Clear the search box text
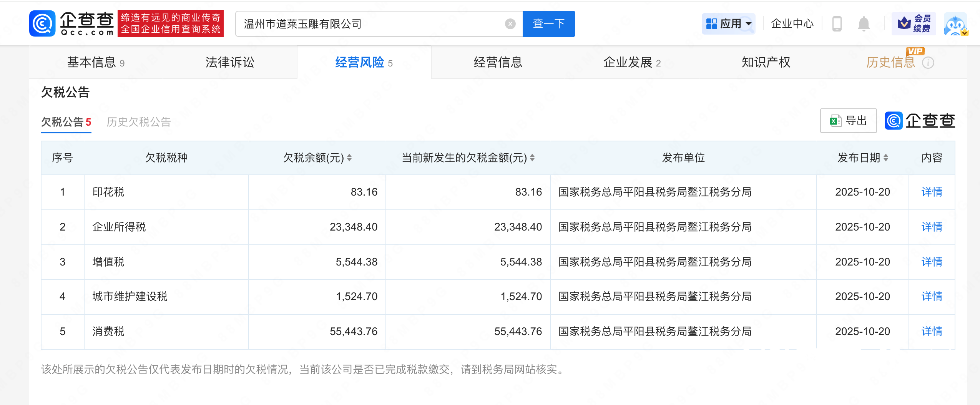The image size is (980, 405). (x=510, y=24)
